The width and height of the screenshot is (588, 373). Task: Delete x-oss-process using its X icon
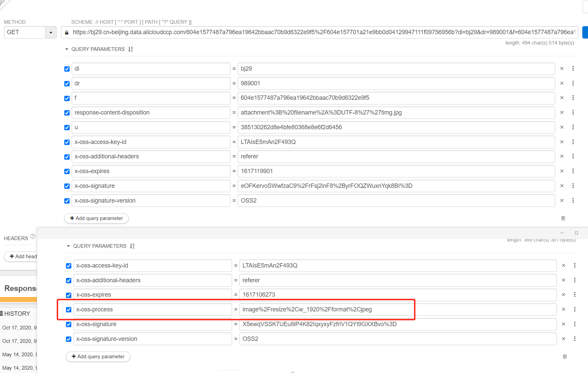(x=564, y=309)
